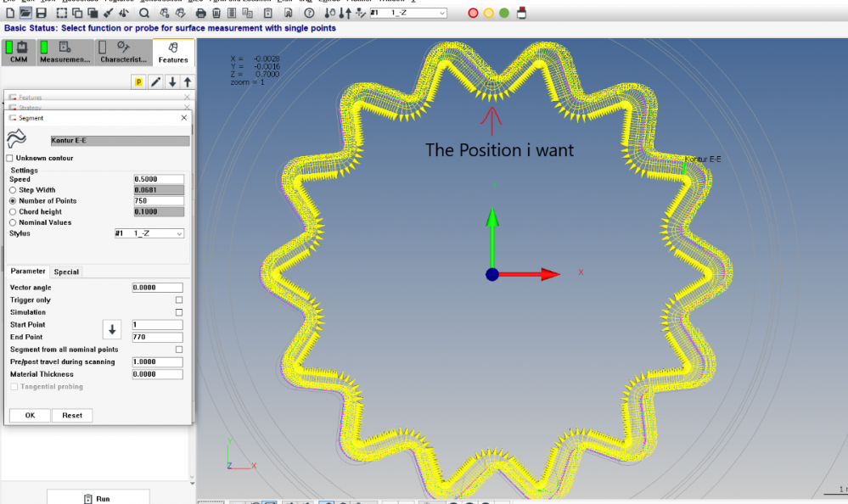Screen dimensions: 848x504
Task: Open the Stylus dropdown in Segment dialog
Action: pyautogui.click(x=149, y=233)
